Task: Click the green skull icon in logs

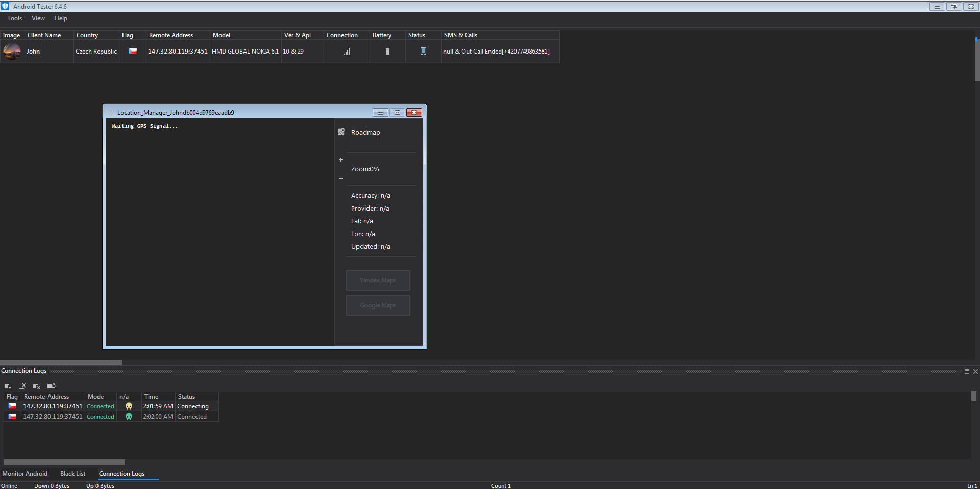Action: click(129, 417)
